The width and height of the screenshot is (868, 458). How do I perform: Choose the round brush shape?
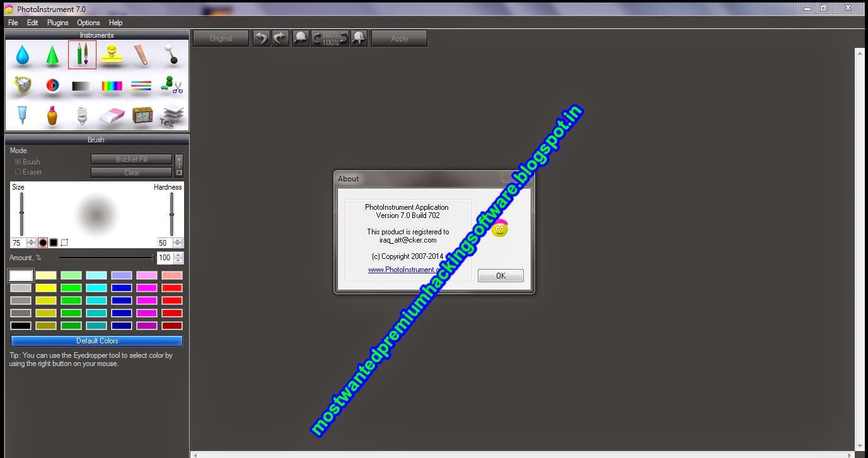tap(43, 243)
